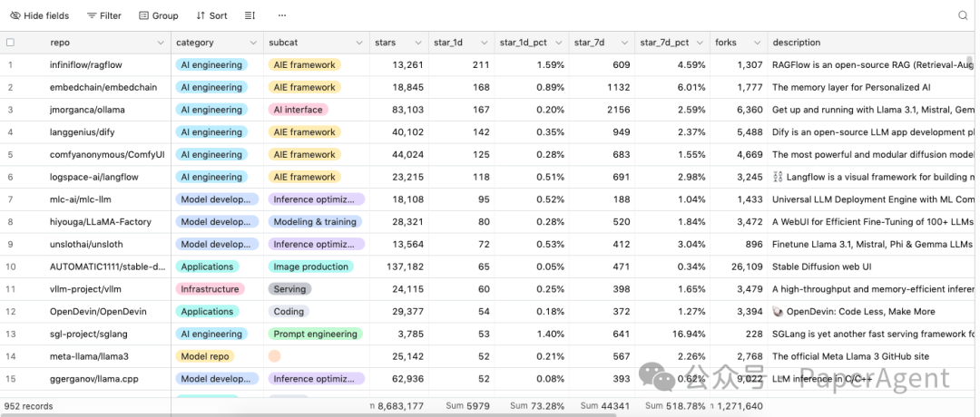Open the star_7d_pct column dropdown arrow

tap(700, 44)
